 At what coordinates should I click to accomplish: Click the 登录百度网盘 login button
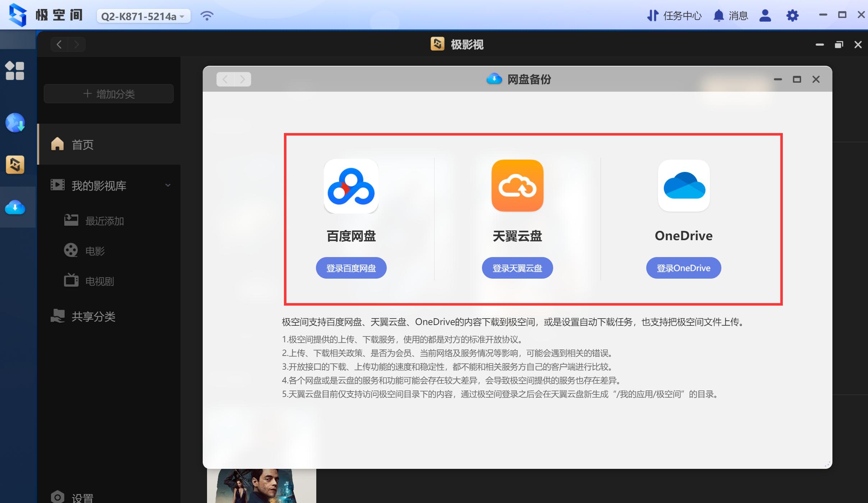coord(350,267)
